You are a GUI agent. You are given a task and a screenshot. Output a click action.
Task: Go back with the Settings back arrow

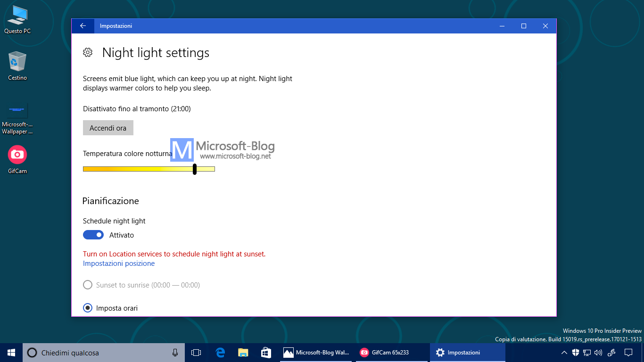click(83, 26)
